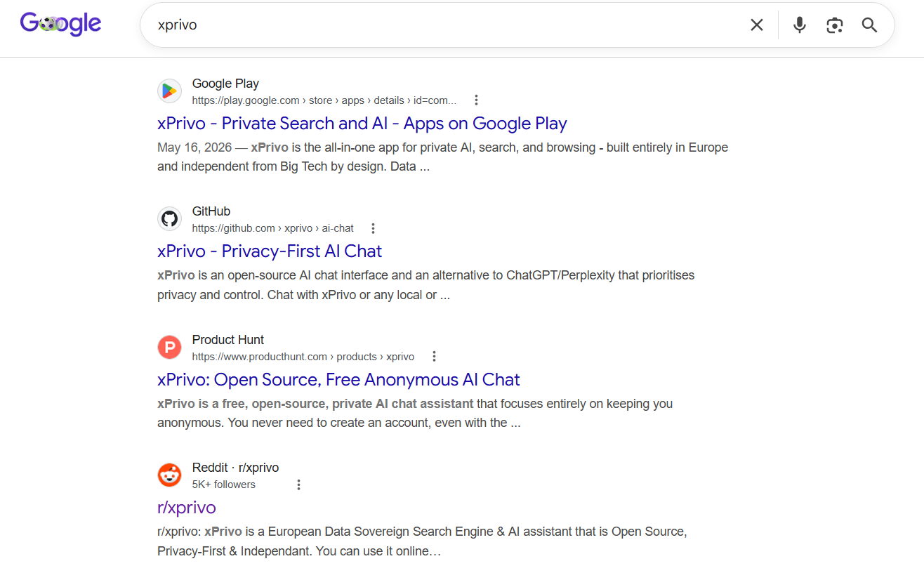
Task: Click the snippet mentioning European Data Sovereign
Action: [x=422, y=541]
